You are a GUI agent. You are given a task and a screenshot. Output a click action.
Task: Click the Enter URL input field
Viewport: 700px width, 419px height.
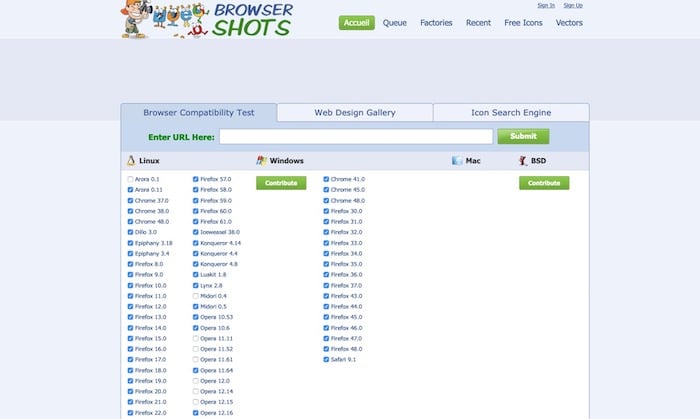pyautogui.click(x=356, y=137)
